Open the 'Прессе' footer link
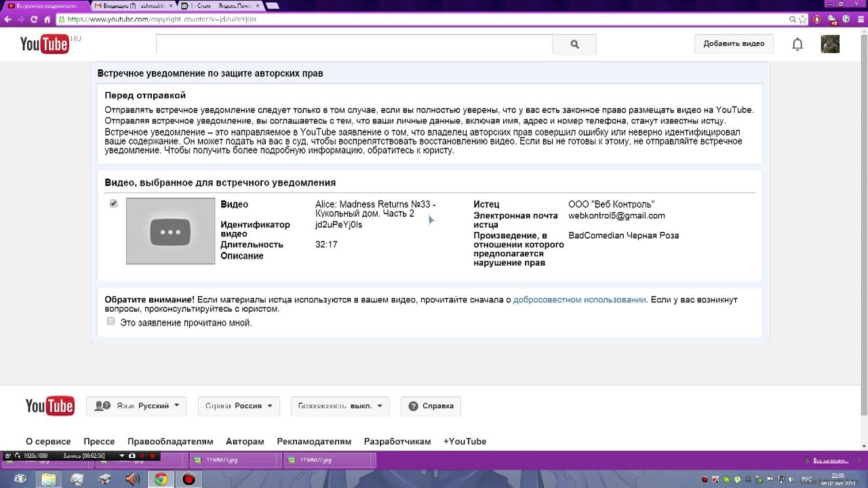This screenshot has width=868, height=488. click(x=99, y=441)
